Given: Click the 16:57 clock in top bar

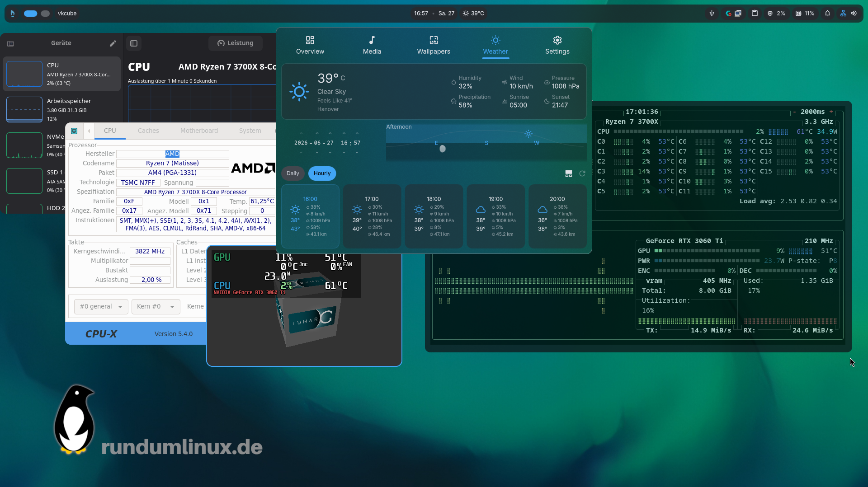Looking at the screenshot, I should (x=421, y=14).
